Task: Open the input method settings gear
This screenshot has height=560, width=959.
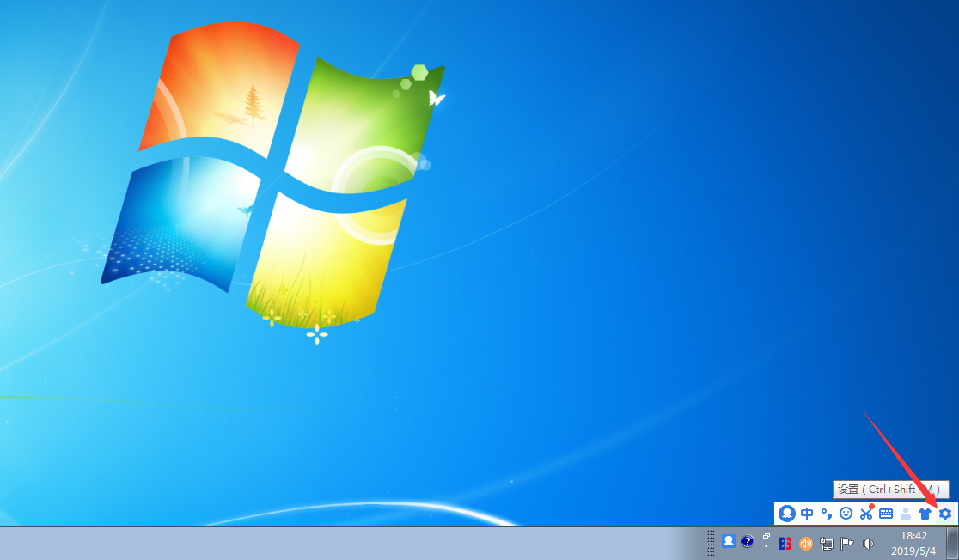Action: coord(945,514)
